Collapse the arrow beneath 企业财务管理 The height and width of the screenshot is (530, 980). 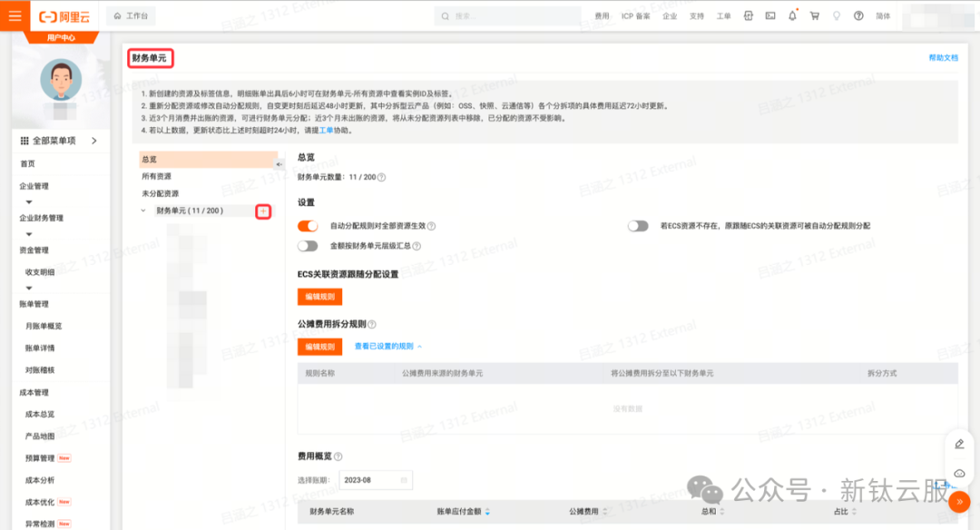point(29,234)
